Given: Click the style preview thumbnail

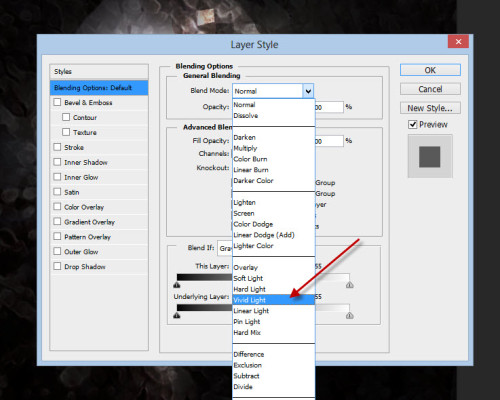Looking at the screenshot, I should point(430,156).
